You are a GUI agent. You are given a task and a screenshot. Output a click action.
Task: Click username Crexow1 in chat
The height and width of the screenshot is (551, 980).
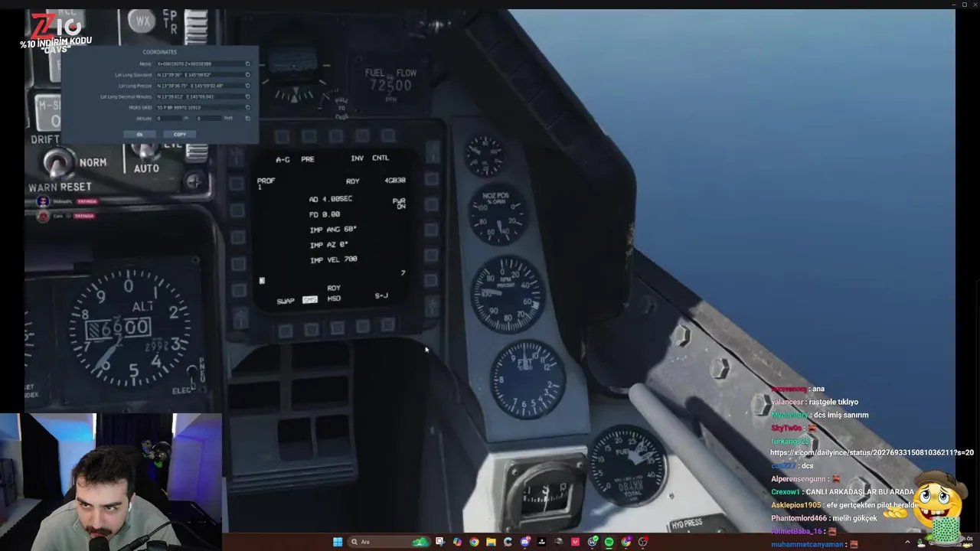(786, 492)
